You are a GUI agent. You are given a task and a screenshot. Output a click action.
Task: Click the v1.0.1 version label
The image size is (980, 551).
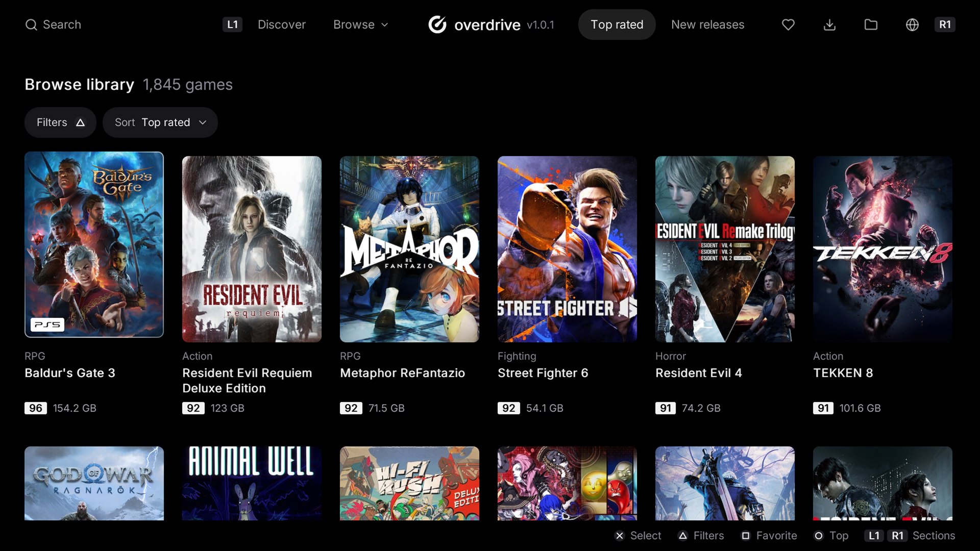tap(541, 24)
